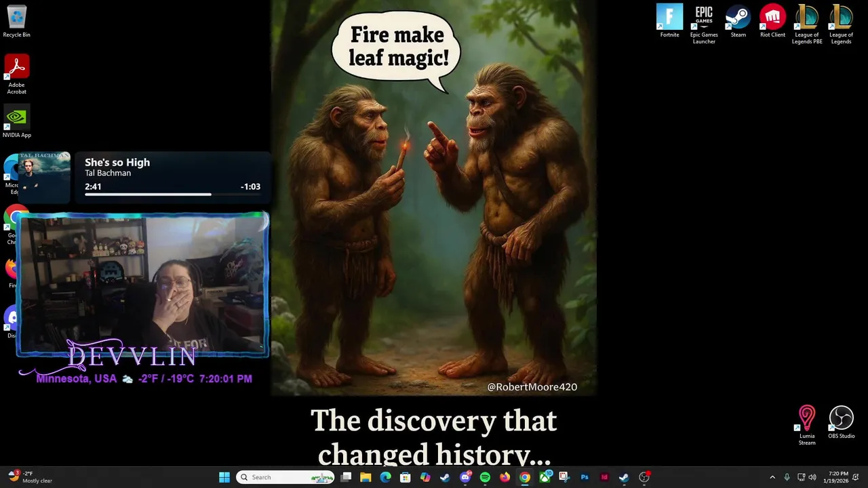
Task: Open Snipping Tool from the taskbar
Action: (564, 477)
